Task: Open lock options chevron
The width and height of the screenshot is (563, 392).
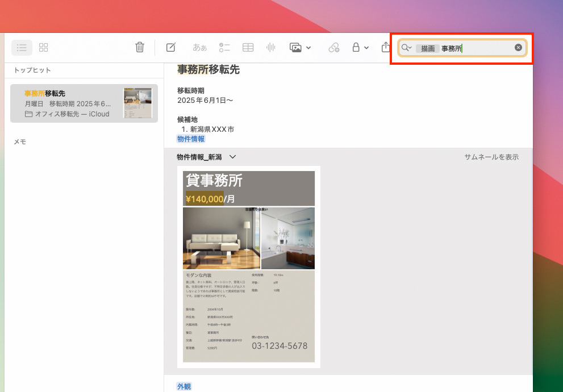Action: pos(366,48)
